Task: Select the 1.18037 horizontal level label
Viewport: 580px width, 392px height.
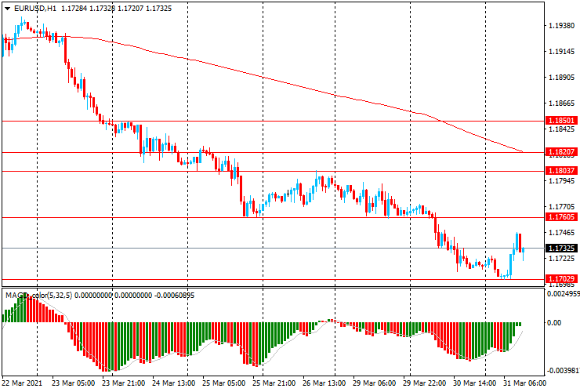Action: (x=561, y=171)
